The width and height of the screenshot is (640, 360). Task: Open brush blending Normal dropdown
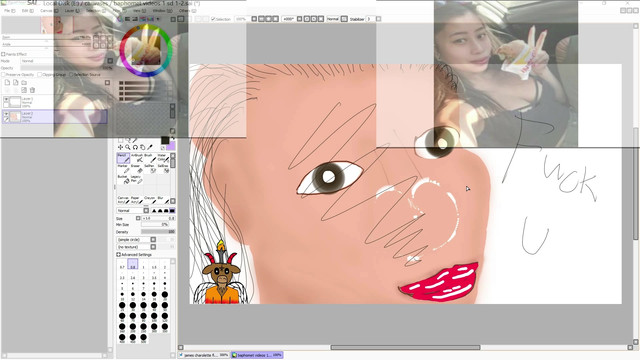(x=133, y=211)
